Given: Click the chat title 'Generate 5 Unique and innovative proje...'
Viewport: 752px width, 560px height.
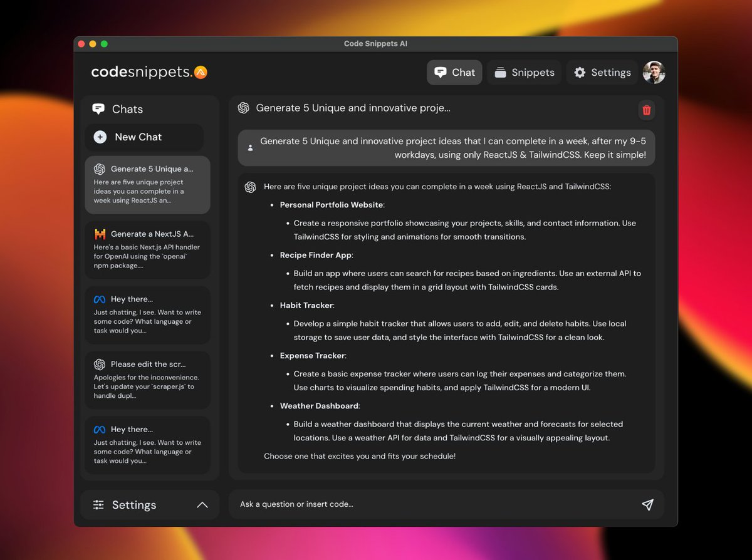Looking at the screenshot, I should point(353,108).
